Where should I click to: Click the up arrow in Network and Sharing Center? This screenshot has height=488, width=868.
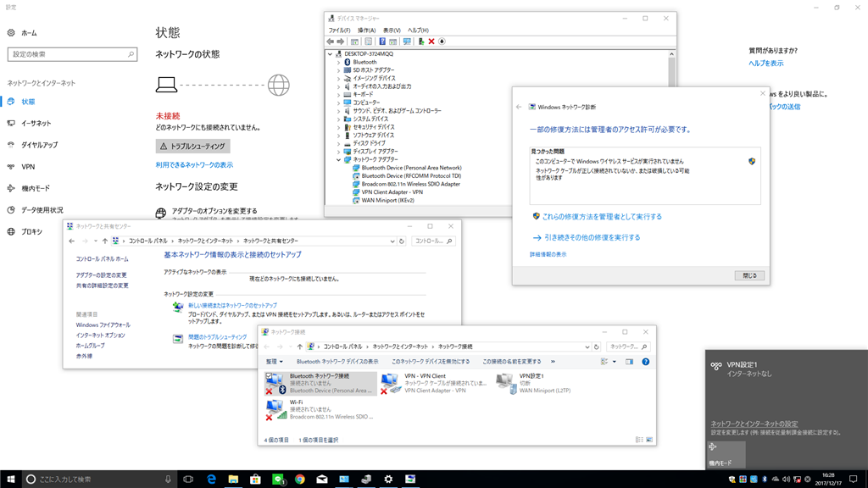tap(104, 241)
